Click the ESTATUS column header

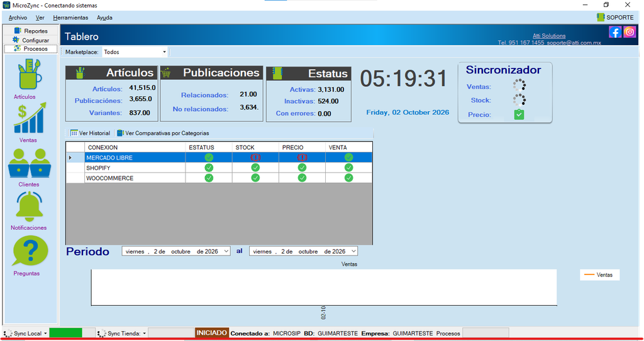209,148
